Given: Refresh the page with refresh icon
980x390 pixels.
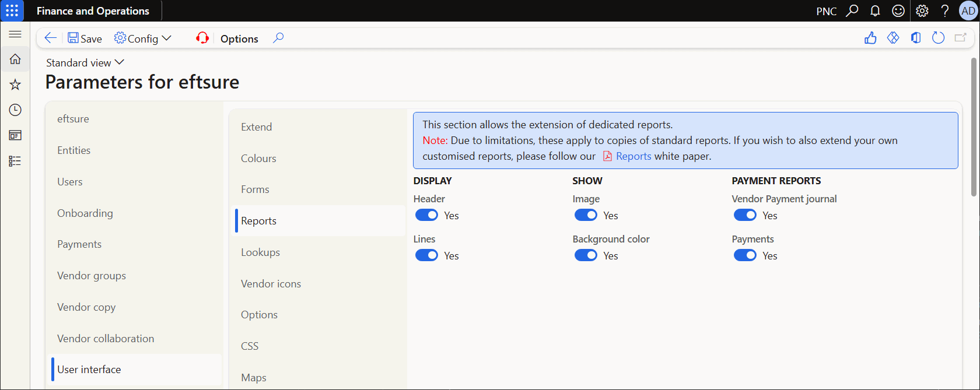Looking at the screenshot, I should tap(938, 38).
